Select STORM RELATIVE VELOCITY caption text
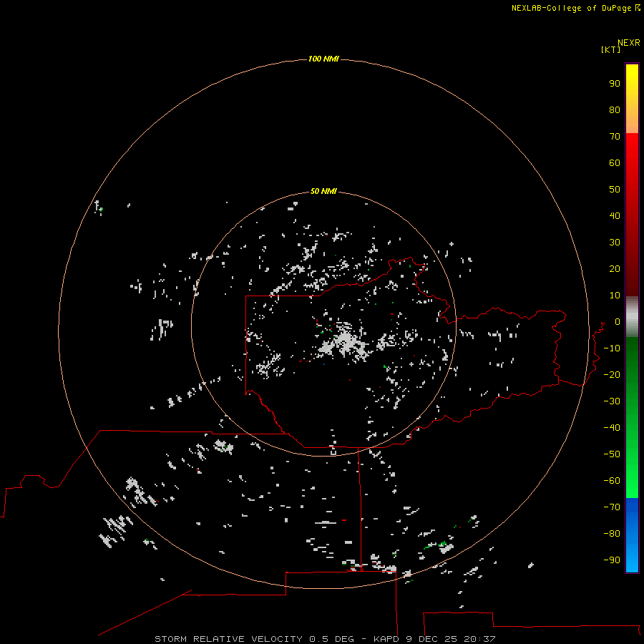Viewport: 644px width, 644px height. [x=228, y=639]
